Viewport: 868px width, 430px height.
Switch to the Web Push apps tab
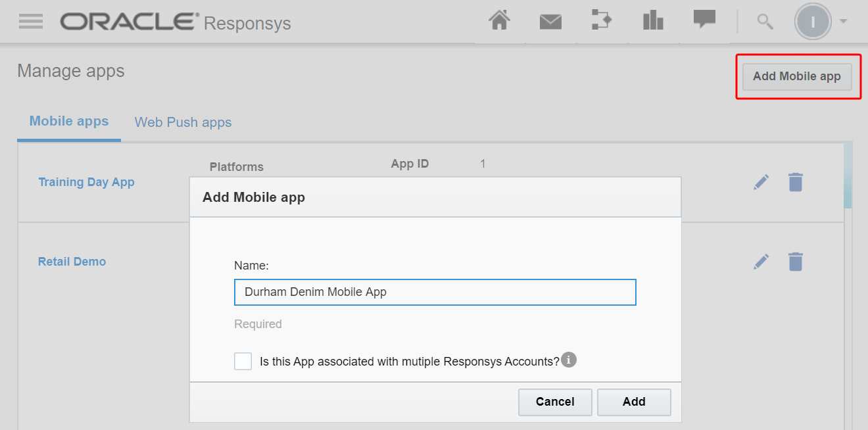click(x=183, y=122)
